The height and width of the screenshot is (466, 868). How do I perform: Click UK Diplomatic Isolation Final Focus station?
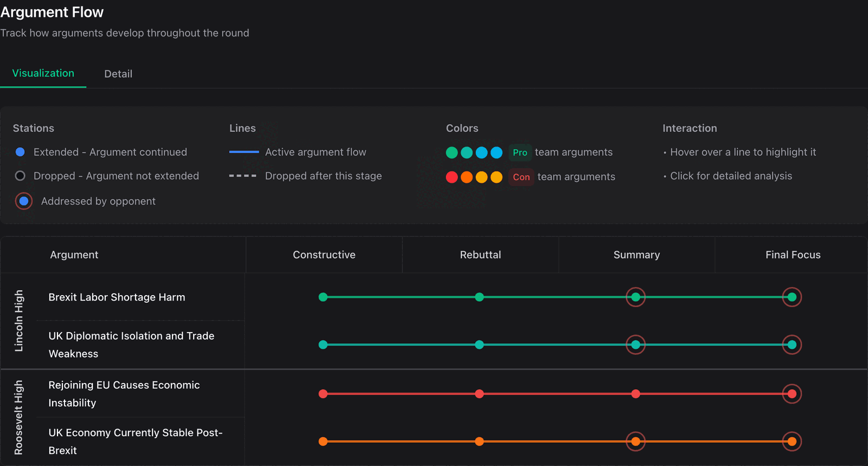click(792, 344)
